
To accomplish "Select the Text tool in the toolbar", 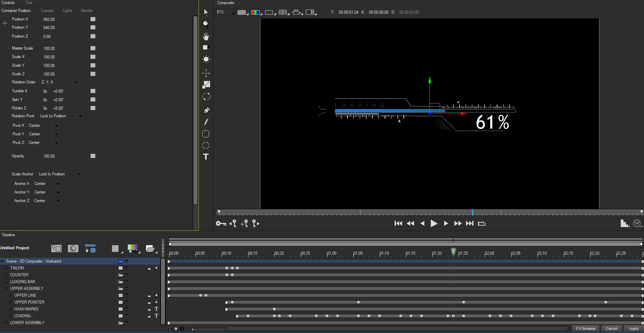I will pyautogui.click(x=206, y=157).
